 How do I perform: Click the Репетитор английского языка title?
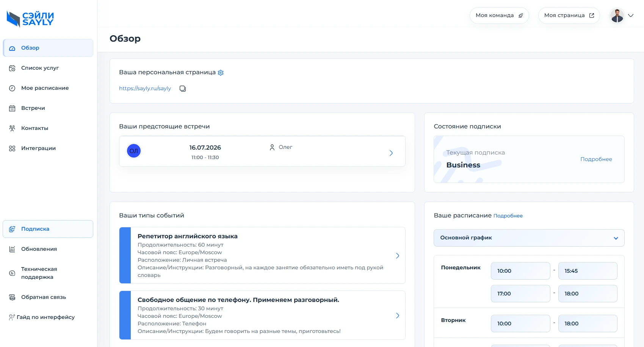click(188, 236)
